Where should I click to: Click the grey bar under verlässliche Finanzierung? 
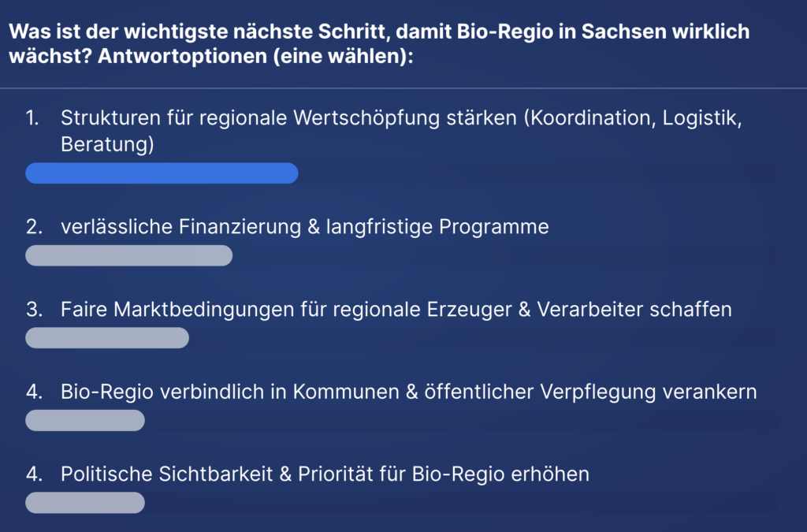[x=128, y=255]
